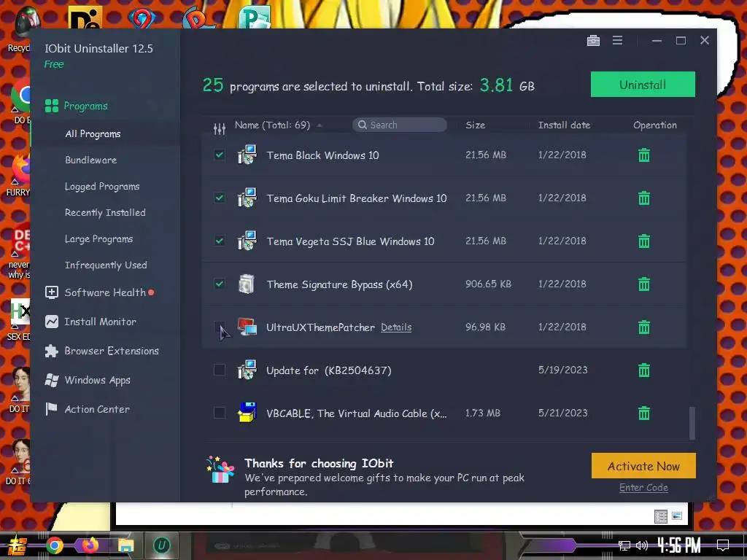Sort by Name column arrow
Image resolution: width=747 pixels, height=560 pixels.
[320, 125]
